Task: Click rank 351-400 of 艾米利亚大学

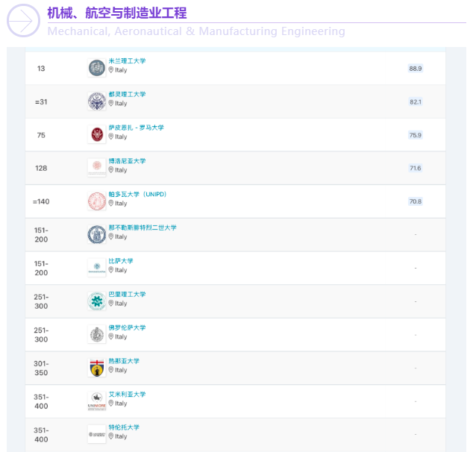Action: click(x=41, y=401)
